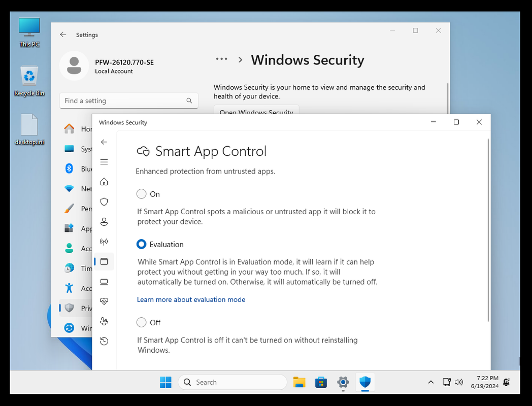Open notifications bell in system tray
The image size is (532, 406).
coord(507,382)
